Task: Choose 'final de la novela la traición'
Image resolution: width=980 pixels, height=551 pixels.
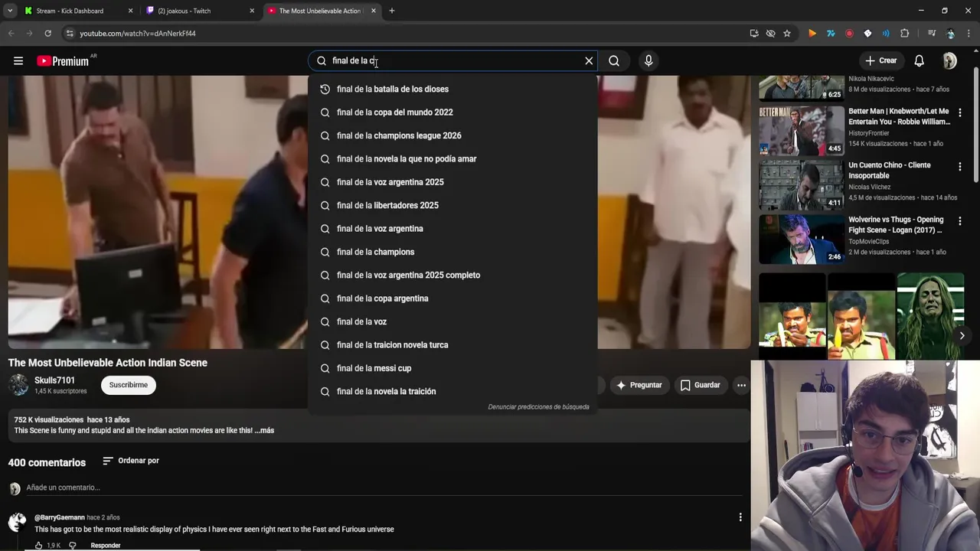Action: pos(452,392)
